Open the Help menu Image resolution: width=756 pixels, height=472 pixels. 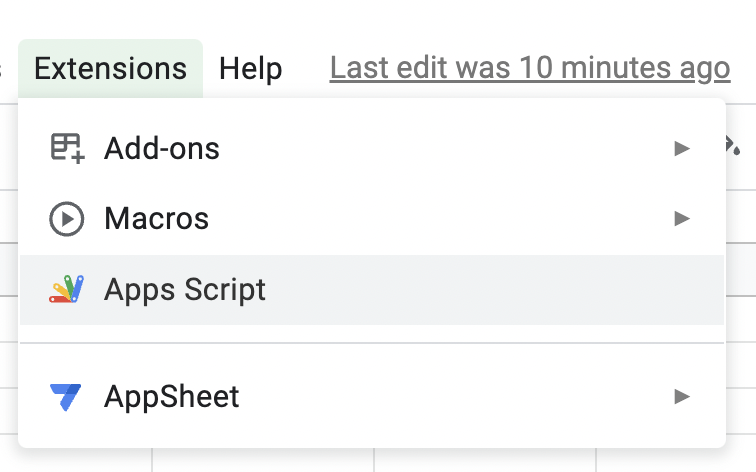pyautogui.click(x=251, y=69)
